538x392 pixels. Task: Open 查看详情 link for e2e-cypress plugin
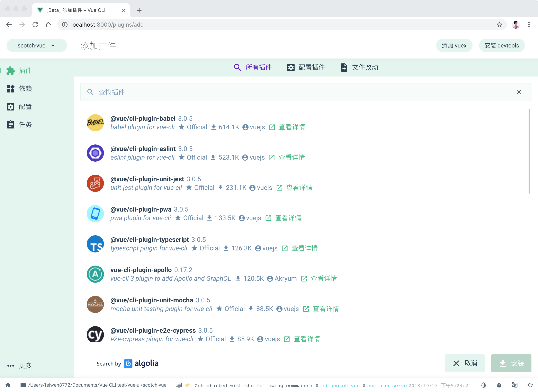[302, 339]
